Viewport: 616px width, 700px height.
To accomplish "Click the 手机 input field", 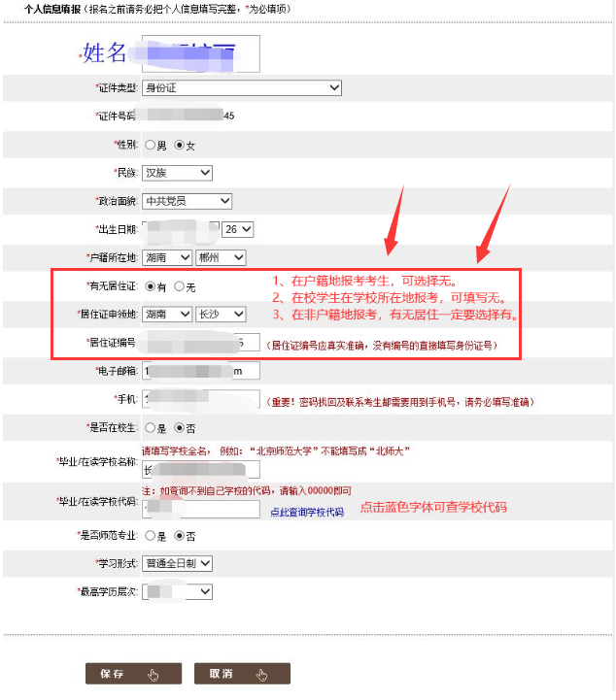I will pyautogui.click(x=201, y=399).
